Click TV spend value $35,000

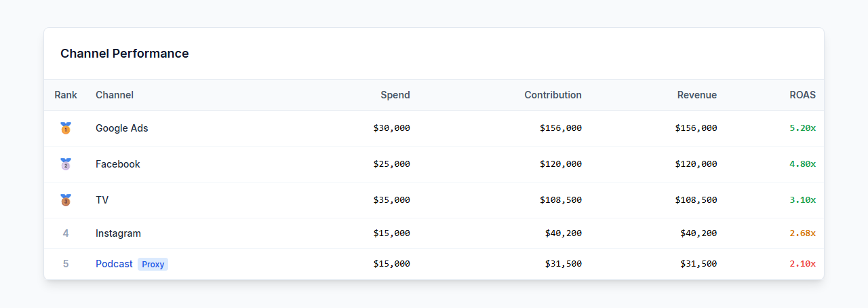[392, 200]
